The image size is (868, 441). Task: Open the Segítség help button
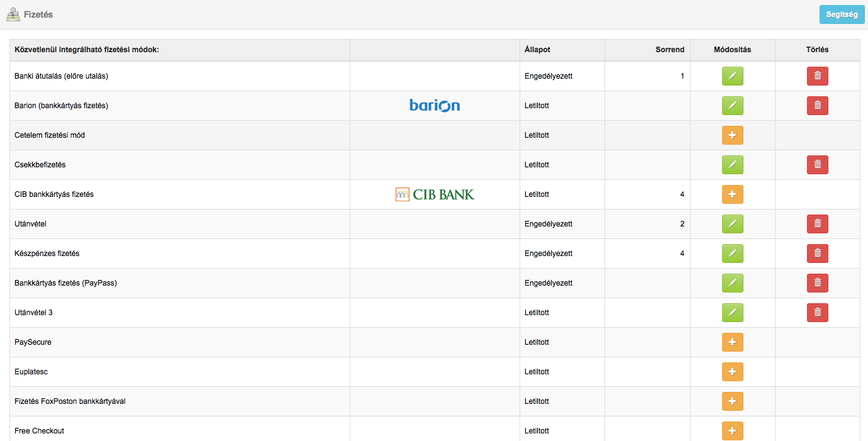842,14
